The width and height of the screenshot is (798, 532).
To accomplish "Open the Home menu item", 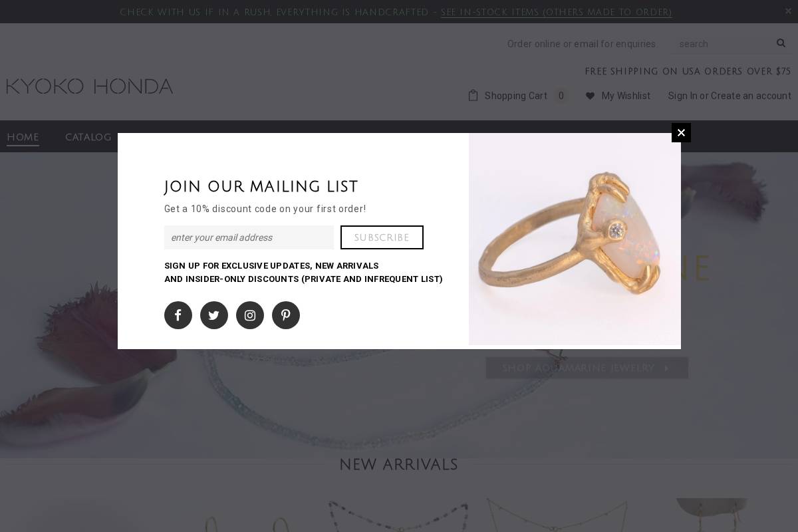I will click(x=23, y=137).
